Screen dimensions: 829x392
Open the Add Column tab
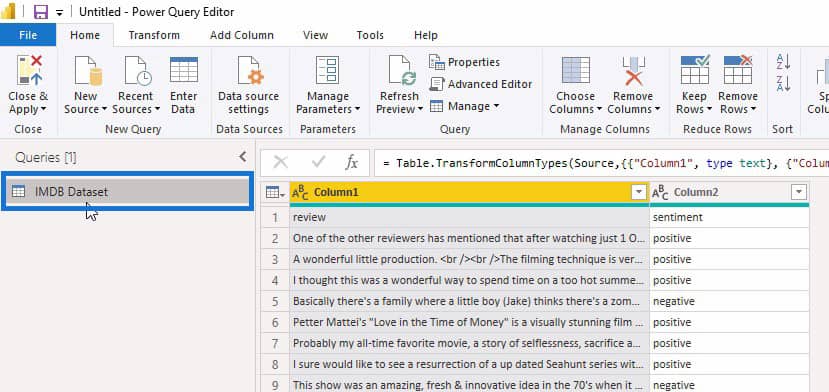[242, 35]
